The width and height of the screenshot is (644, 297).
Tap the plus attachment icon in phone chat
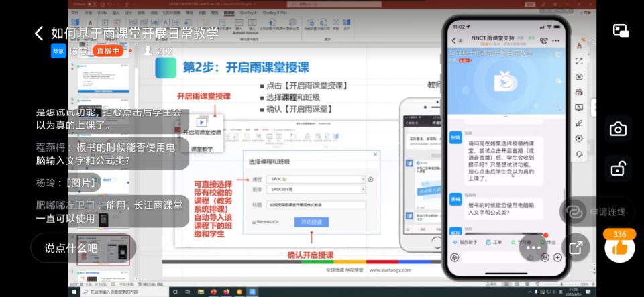pyautogui.click(x=557, y=257)
